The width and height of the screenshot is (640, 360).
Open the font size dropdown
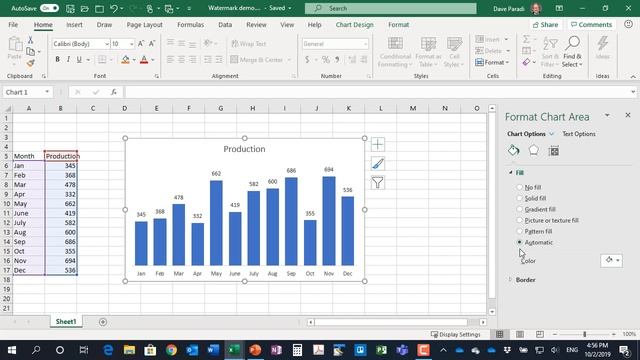click(x=131, y=44)
